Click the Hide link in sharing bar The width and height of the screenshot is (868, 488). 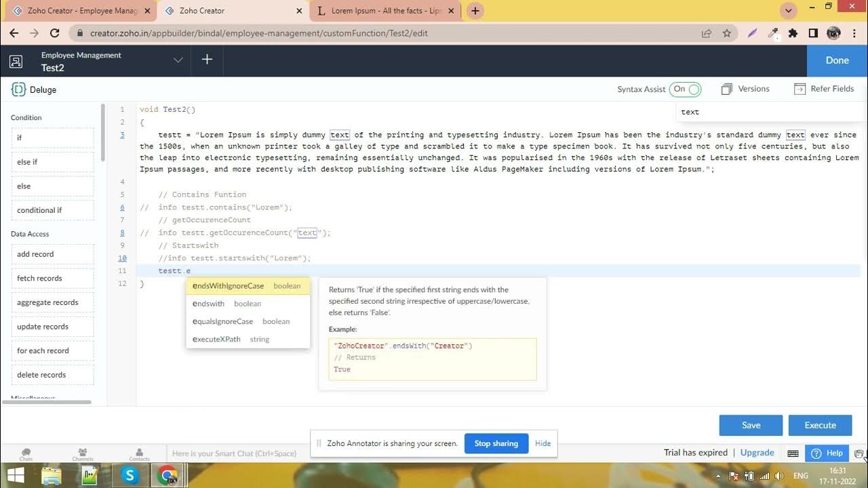[x=542, y=443]
